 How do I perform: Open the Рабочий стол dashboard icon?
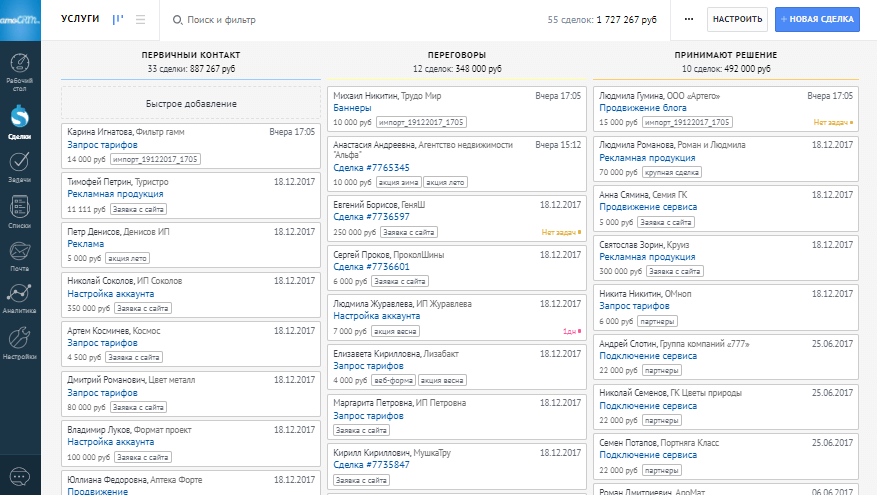(20, 72)
